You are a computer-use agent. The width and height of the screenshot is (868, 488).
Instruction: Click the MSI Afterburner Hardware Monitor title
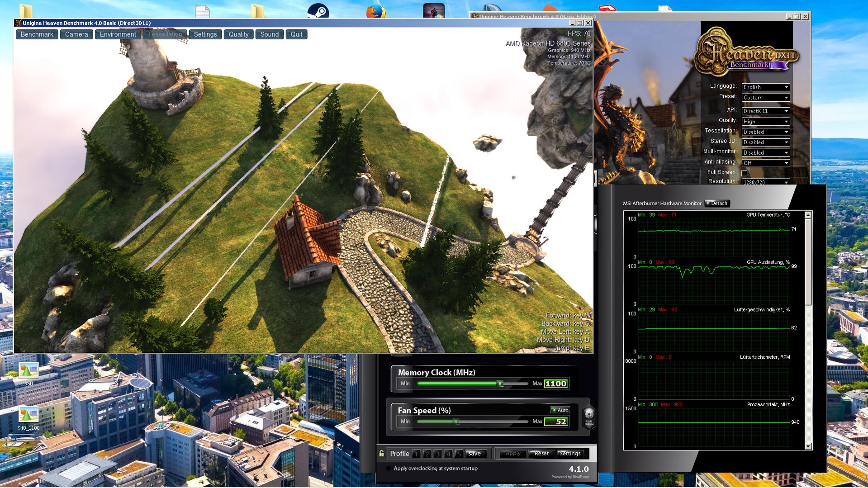(662, 204)
